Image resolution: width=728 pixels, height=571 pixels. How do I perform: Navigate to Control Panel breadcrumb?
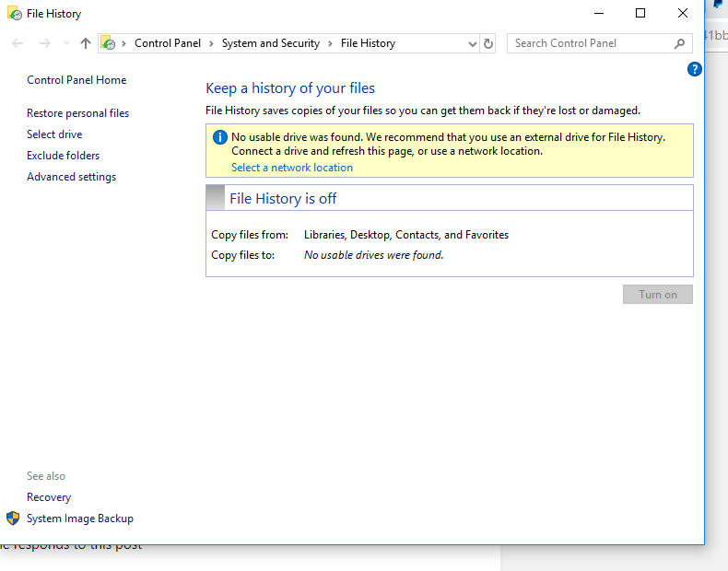pos(168,43)
